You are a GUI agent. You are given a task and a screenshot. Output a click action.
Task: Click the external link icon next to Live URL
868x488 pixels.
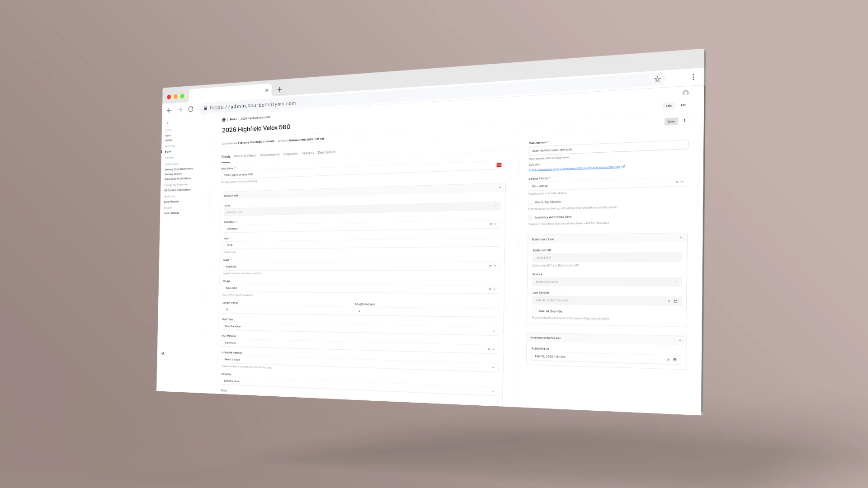pyautogui.click(x=623, y=167)
